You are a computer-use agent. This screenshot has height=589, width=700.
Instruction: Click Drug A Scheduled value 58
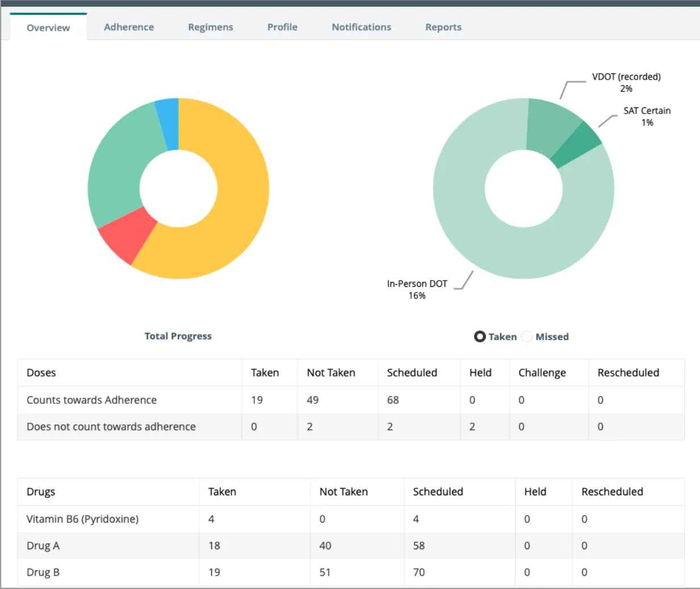click(x=419, y=545)
